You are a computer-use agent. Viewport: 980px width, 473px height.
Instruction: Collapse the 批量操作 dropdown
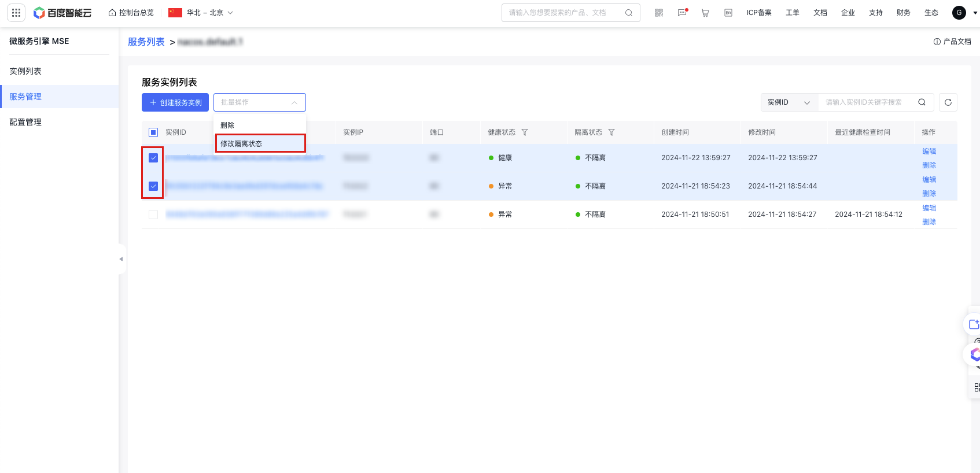260,102
